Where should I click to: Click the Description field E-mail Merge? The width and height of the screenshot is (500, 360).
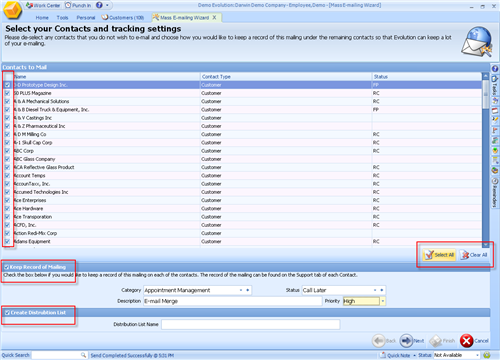[x=233, y=301]
